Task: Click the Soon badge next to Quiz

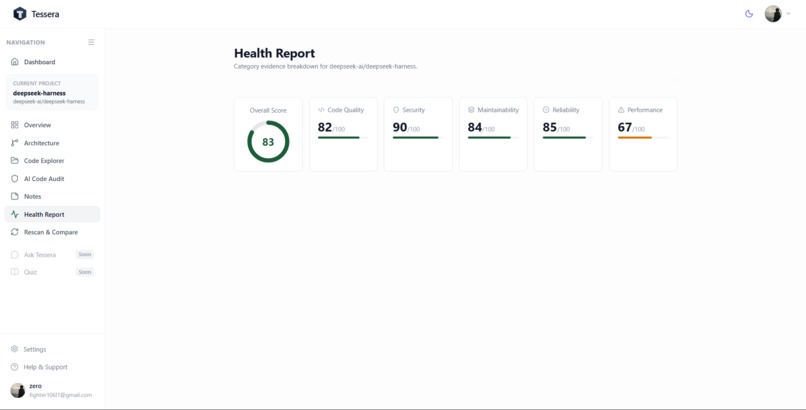Action: (85, 272)
